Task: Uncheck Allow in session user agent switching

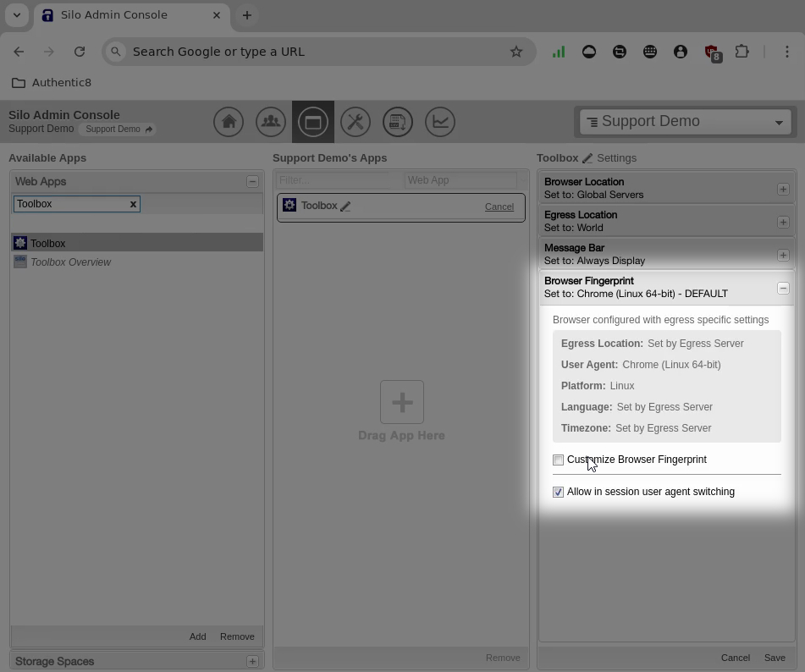Action: (x=558, y=493)
